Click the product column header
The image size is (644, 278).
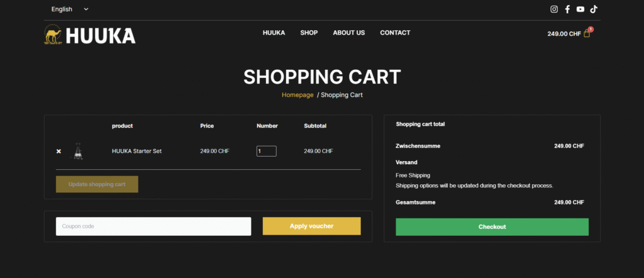point(123,126)
